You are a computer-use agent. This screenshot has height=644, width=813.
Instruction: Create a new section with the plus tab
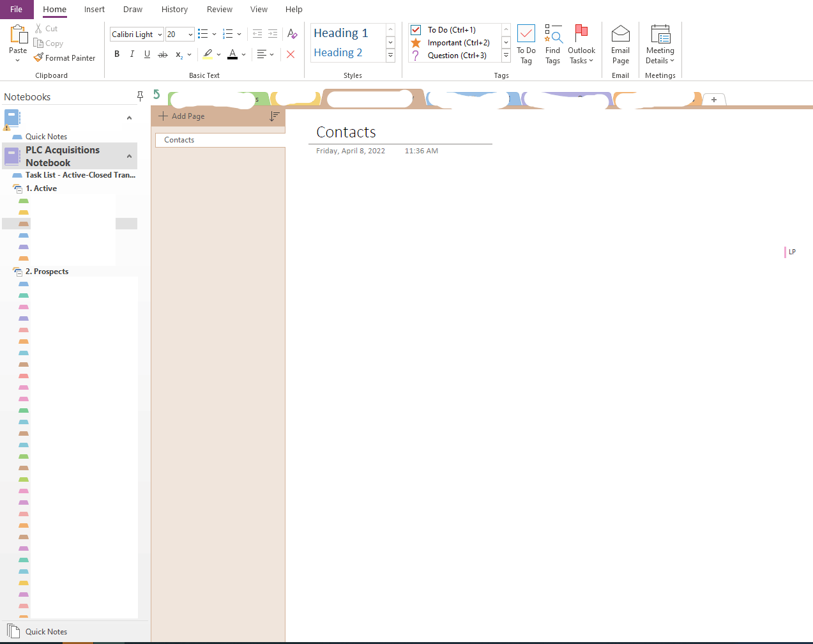tap(714, 100)
